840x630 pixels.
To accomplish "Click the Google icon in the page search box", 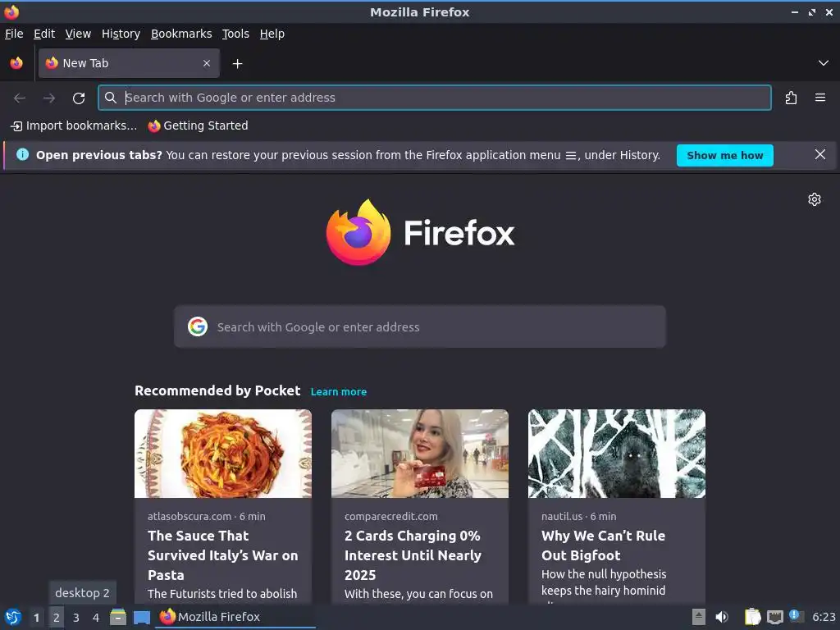I will (198, 326).
